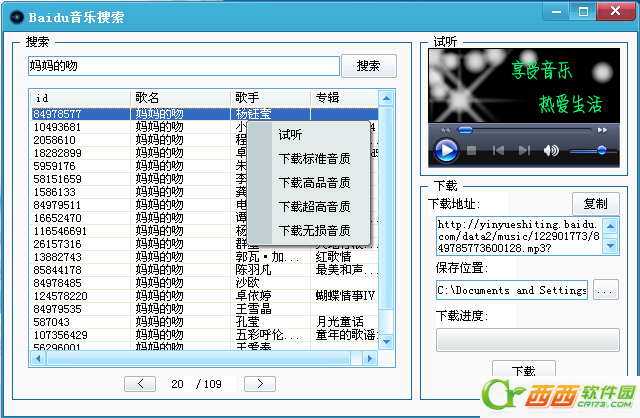Choose 试听 from the context menu
The image size is (640, 418).
pyautogui.click(x=290, y=135)
